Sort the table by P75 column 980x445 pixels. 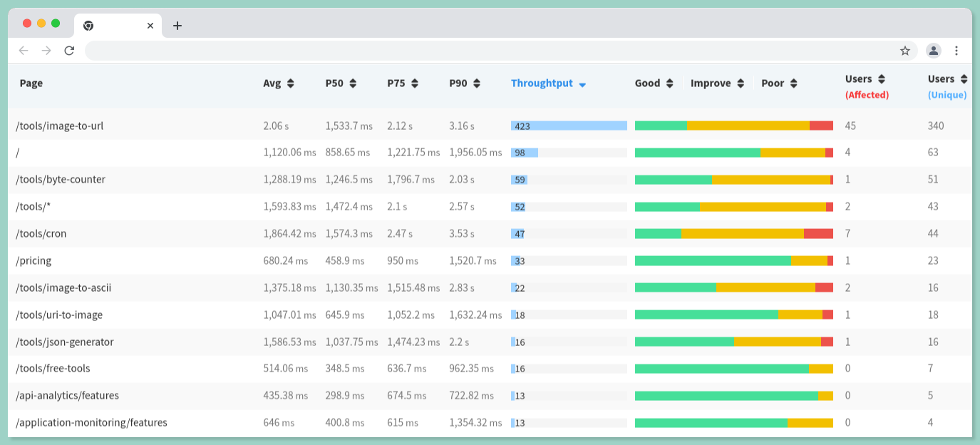tap(403, 83)
